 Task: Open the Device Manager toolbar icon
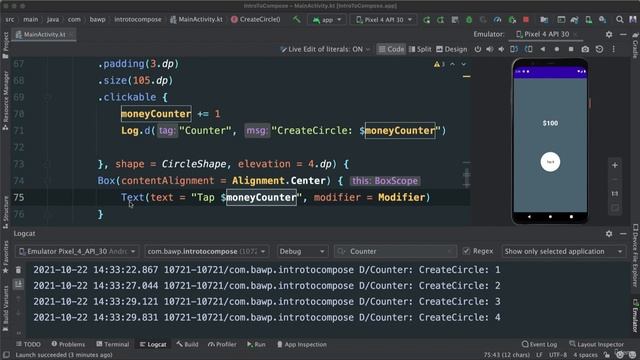(x=589, y=19)
